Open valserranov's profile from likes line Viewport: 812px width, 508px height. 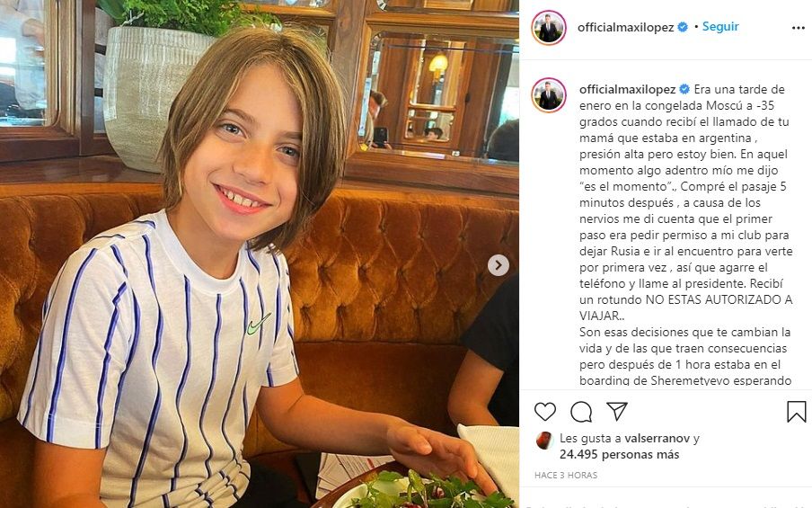pyautogui.click(x=658, y=439)
